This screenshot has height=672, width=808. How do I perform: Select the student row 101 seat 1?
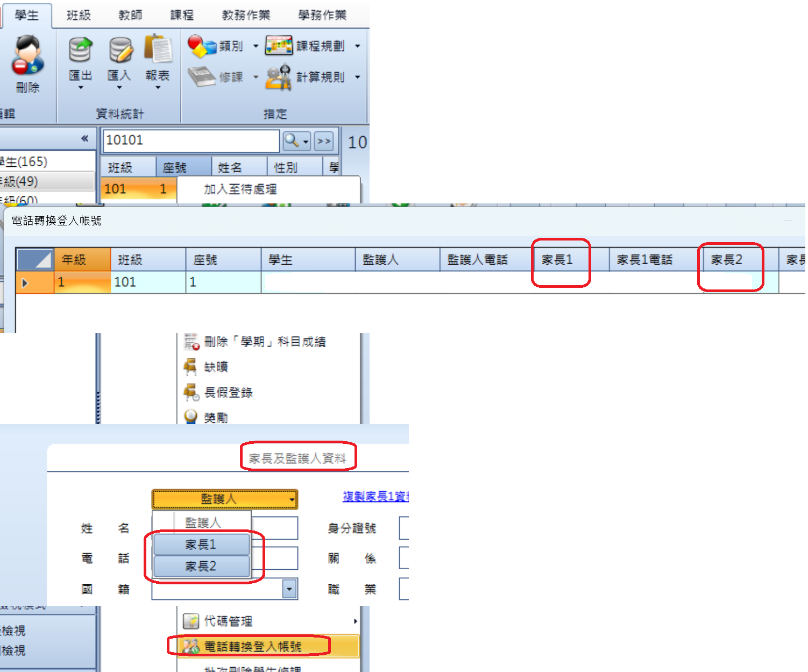pos(138,189)
